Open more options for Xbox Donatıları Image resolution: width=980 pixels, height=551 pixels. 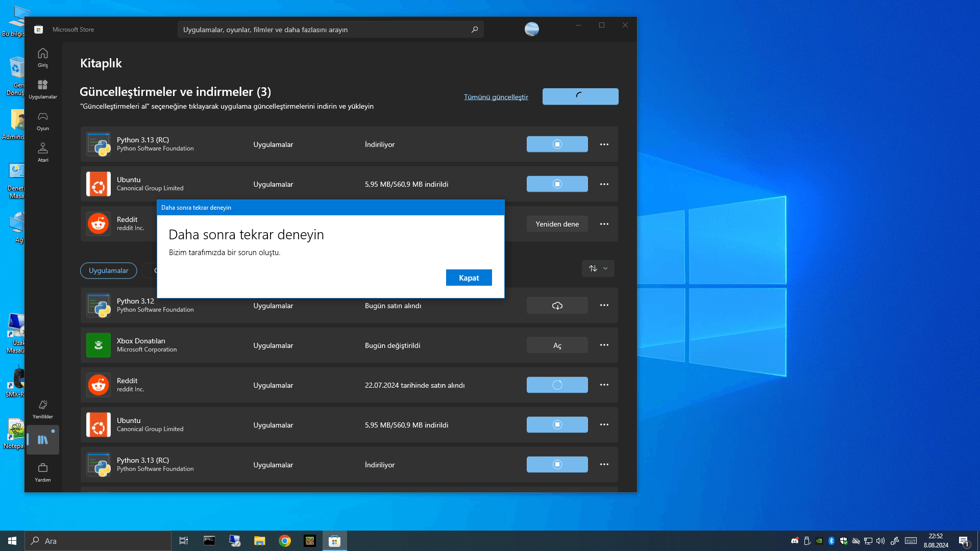click(x=604, y=345)
